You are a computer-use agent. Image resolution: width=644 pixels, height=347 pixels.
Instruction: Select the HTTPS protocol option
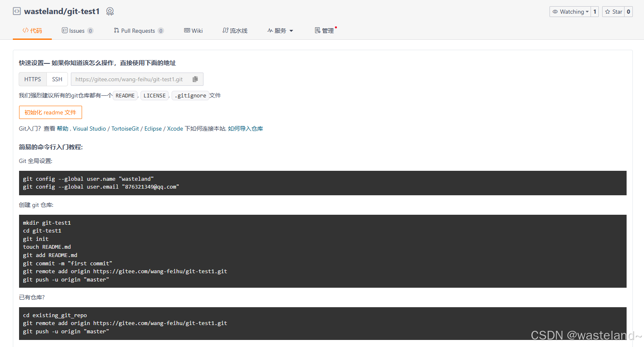click(x=33, y=79)
